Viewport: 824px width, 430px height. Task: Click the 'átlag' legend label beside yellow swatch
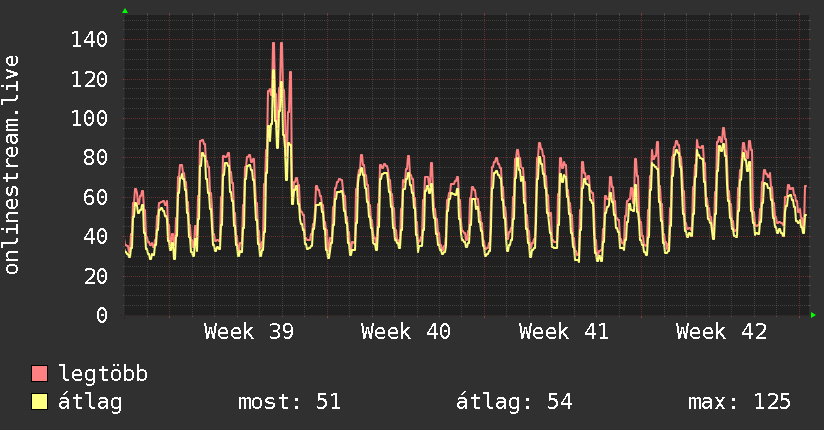coord(90,402)
